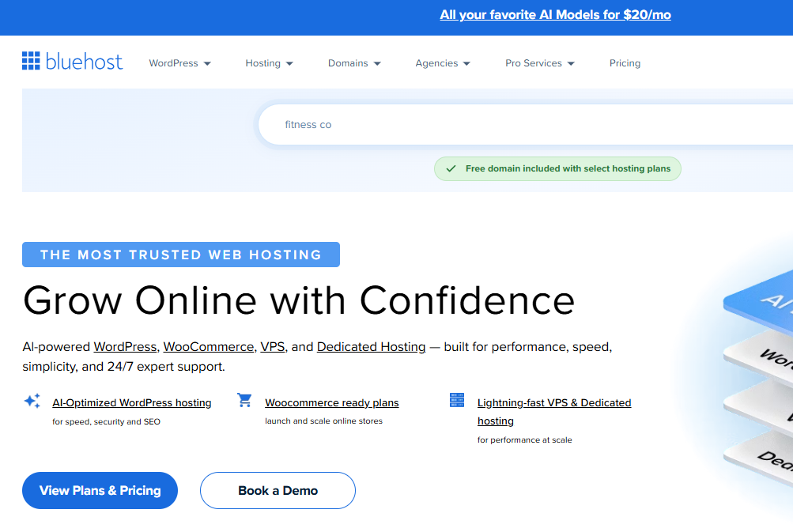Expand the Agencies dropdown arrow

coord(466,64)
